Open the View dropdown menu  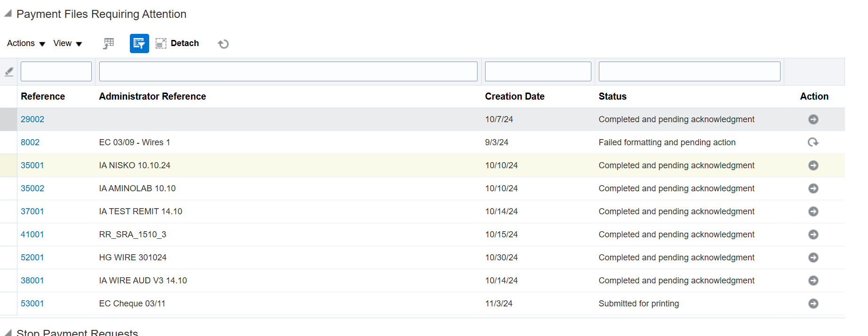pyautogui.click(x=68, y=43)
